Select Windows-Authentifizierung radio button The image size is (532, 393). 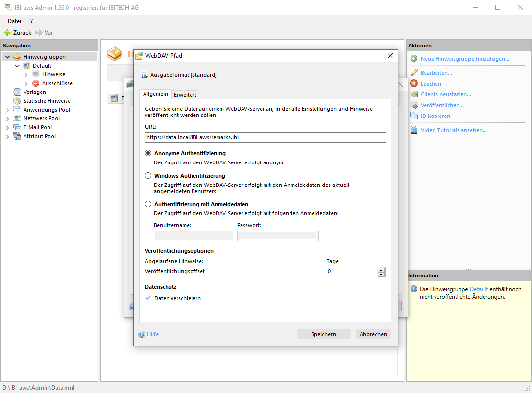click(148, 176)
